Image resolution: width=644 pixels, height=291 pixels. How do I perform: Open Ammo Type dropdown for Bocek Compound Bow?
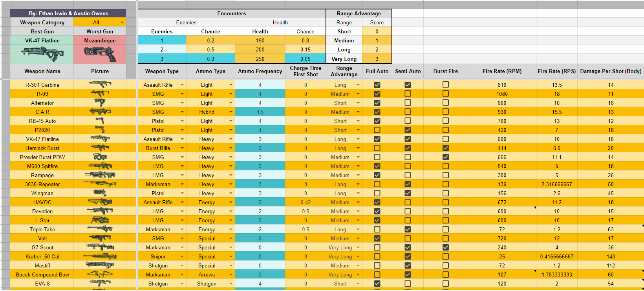[x=231, y=275]
